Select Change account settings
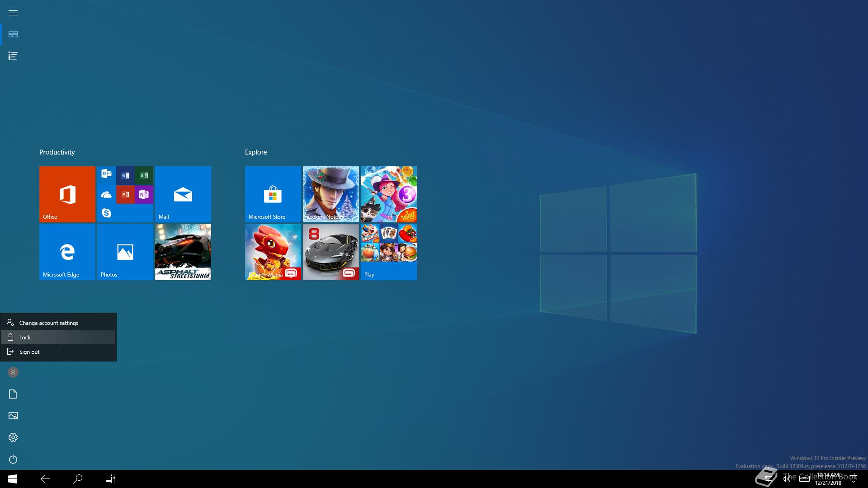The width and height of the screenshot is (868, 488). tap(58, 323)
